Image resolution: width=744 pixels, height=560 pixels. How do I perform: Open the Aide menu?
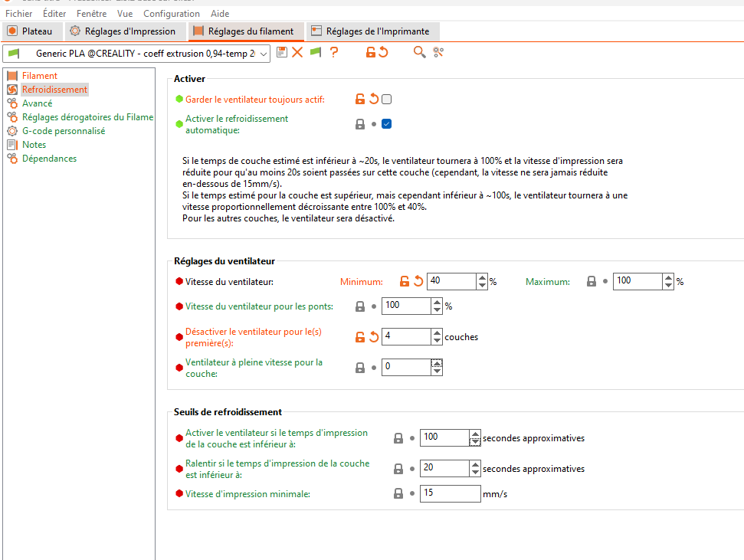point(220,14)
